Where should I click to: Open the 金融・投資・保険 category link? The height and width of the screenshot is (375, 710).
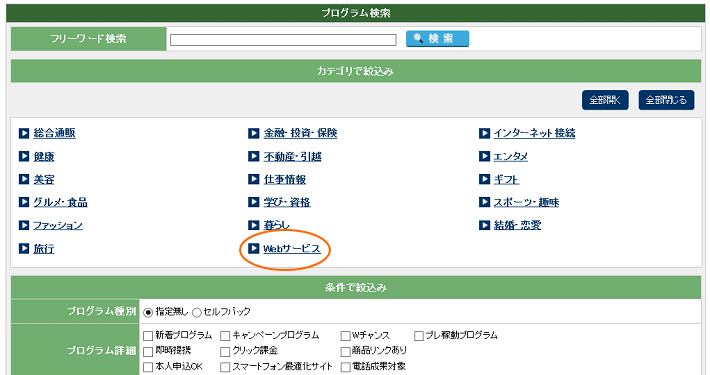click(x=300, y=133)
